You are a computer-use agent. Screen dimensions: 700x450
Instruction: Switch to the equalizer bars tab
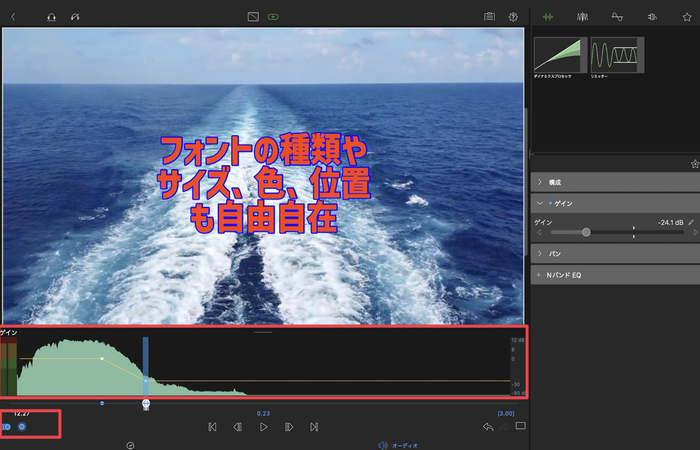point(582,17)
